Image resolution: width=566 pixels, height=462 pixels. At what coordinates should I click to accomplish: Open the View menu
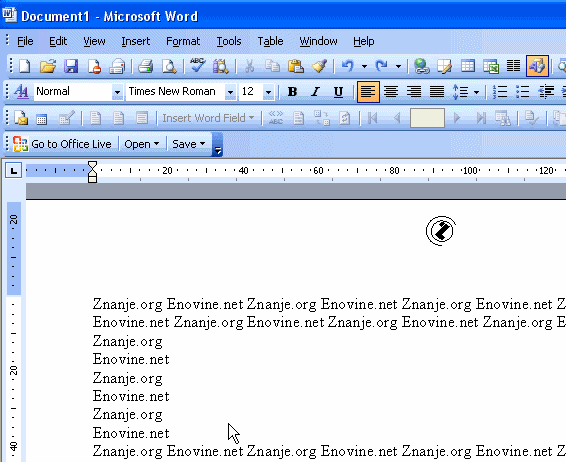pyautogui.click(x=94, y=41)
